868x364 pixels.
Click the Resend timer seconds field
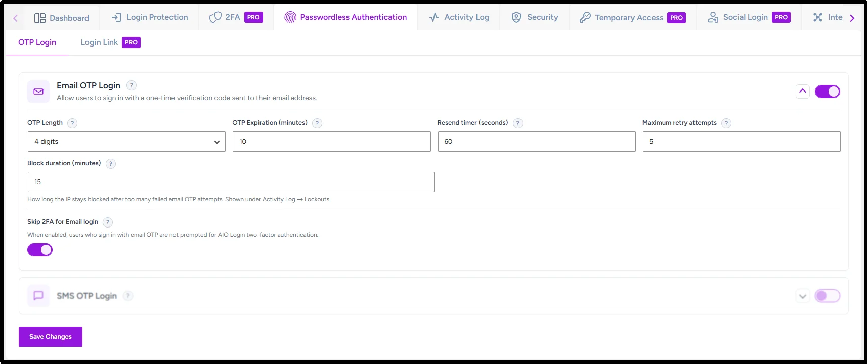tap(537, 142)
